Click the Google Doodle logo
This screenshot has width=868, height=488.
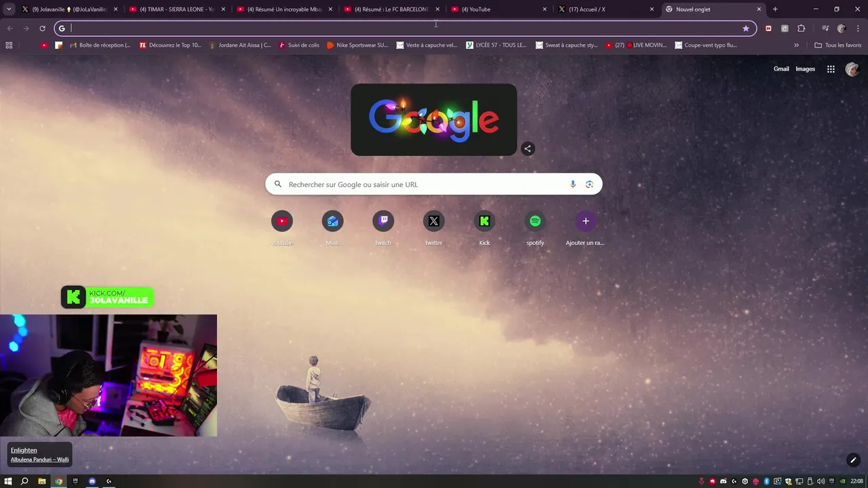pos(434,120)
